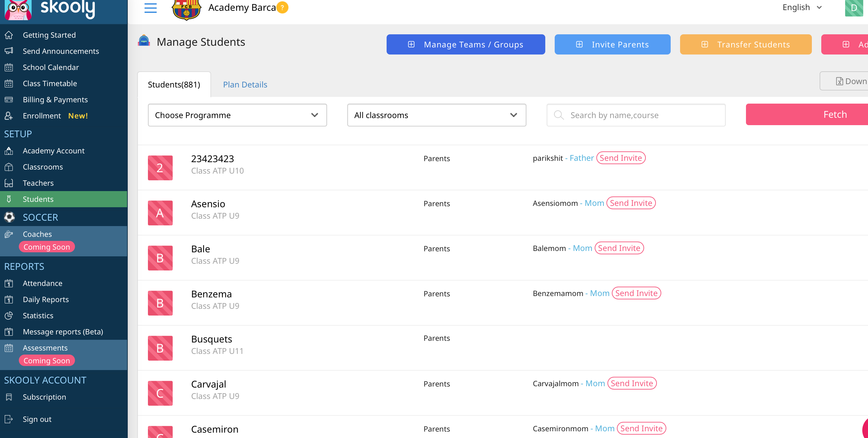Open the English language selector

(x=802, y=7)
